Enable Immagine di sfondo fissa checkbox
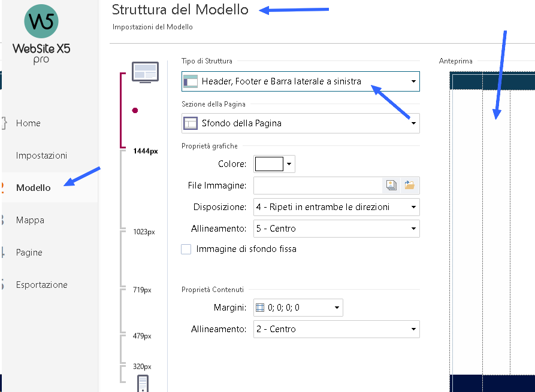 186,249
